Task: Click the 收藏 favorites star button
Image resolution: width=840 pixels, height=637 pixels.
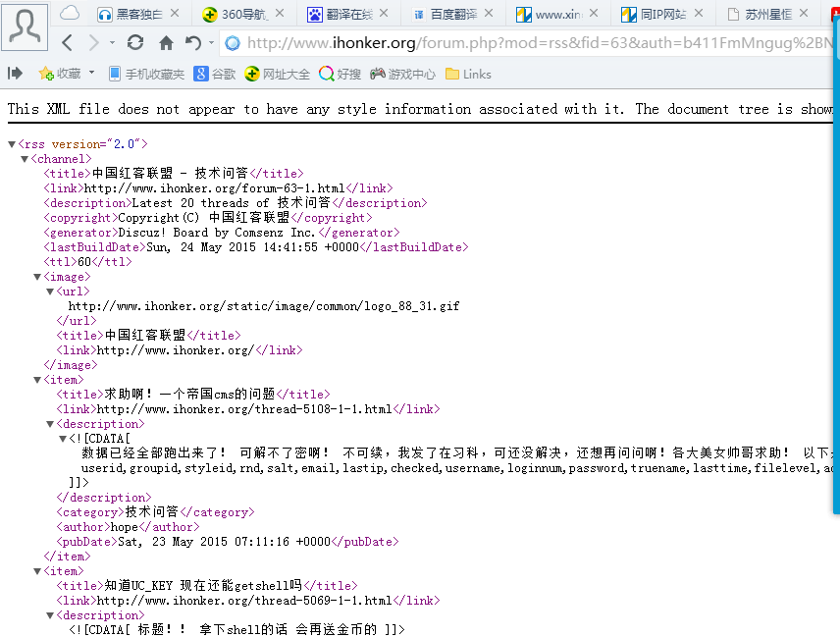Action: [60, 74]
